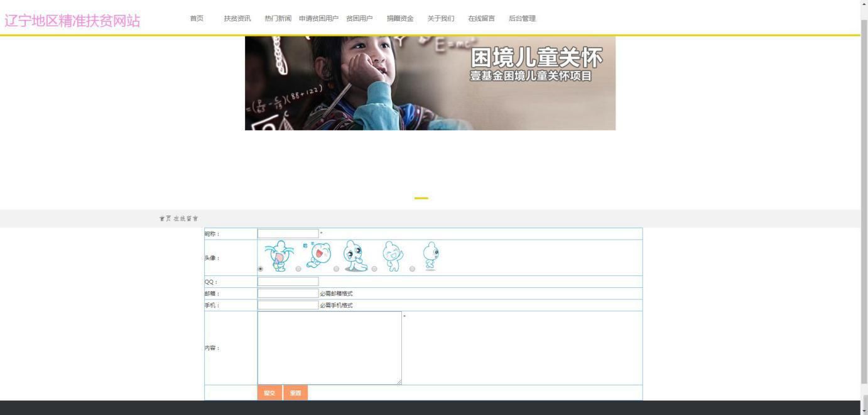Click the 内容 row label
868x415 pixels.
pyautogui.click(x=212, y=348)
